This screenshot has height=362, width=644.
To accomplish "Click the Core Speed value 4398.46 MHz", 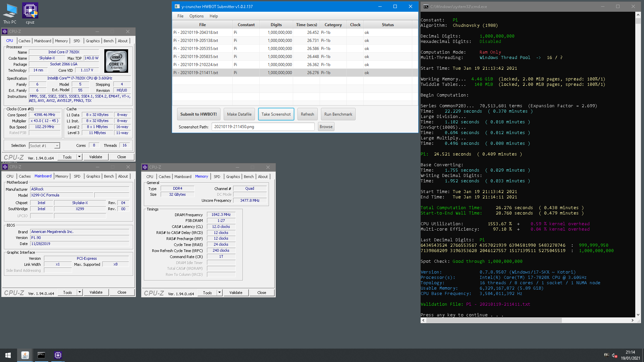I will tap(45, 115).
